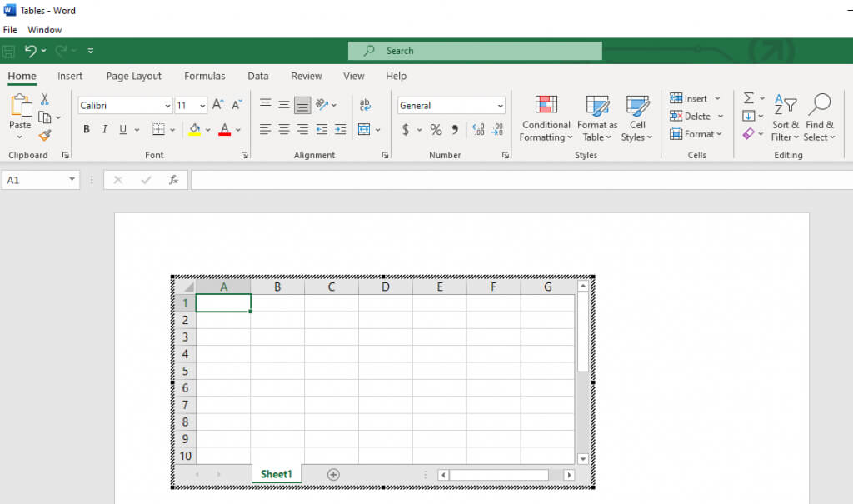
Task: Add a new sheet with plus icon
Action: [333, 474]
